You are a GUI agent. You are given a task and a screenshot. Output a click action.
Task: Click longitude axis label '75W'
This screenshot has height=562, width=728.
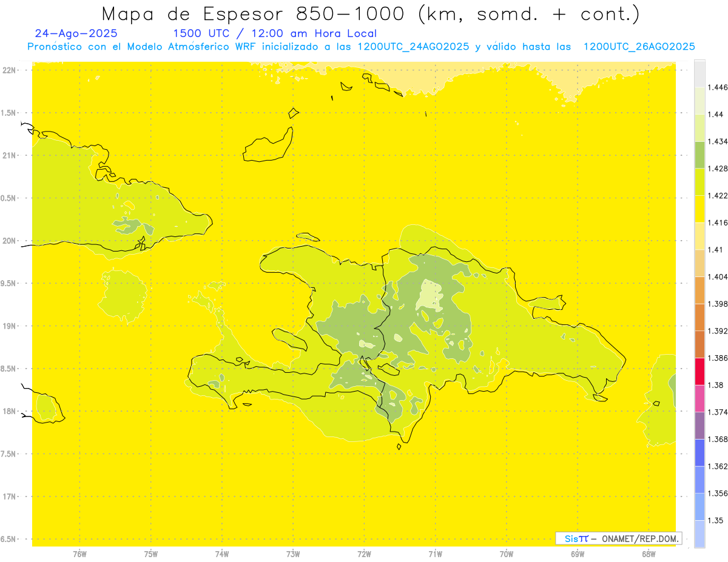(x=151, y=554)
